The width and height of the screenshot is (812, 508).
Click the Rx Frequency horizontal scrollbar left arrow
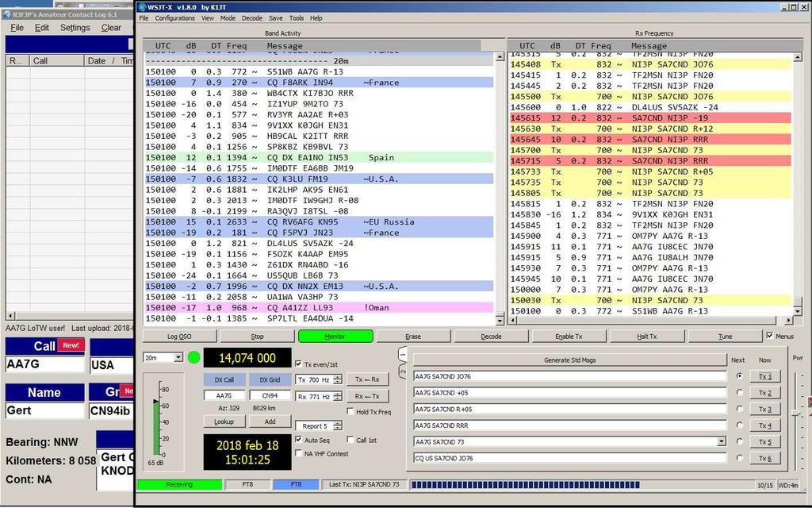[511, 321]
